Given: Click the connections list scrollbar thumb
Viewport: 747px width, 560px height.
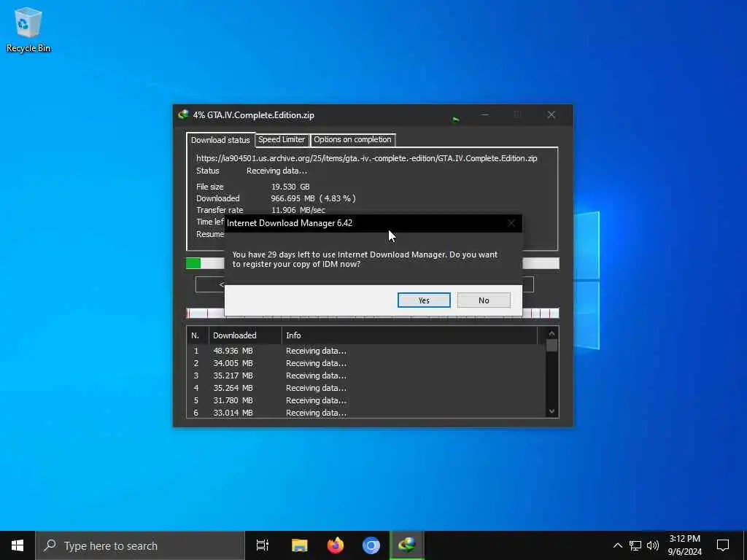Looking at the screenshot, I should click(x=551, y=345).
